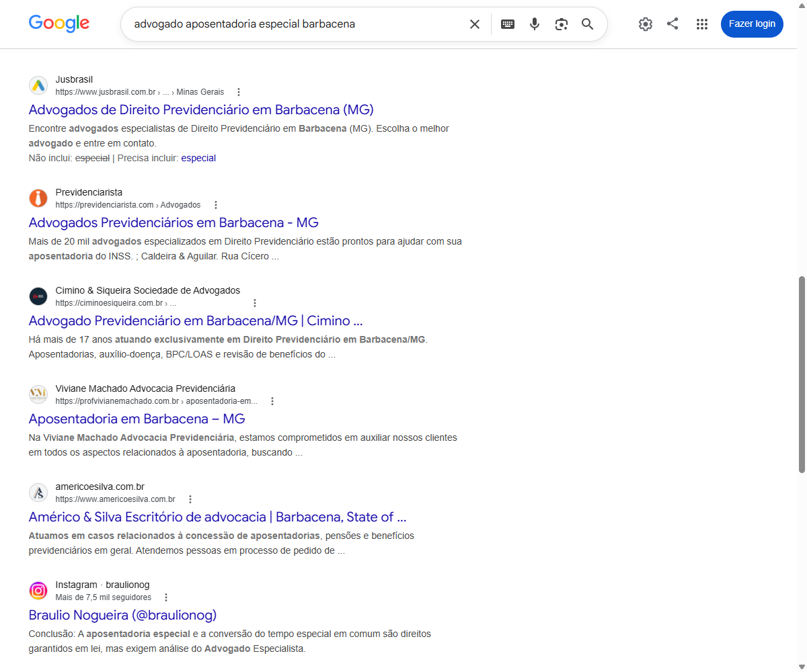Click the share icon in header

point(672,24)
